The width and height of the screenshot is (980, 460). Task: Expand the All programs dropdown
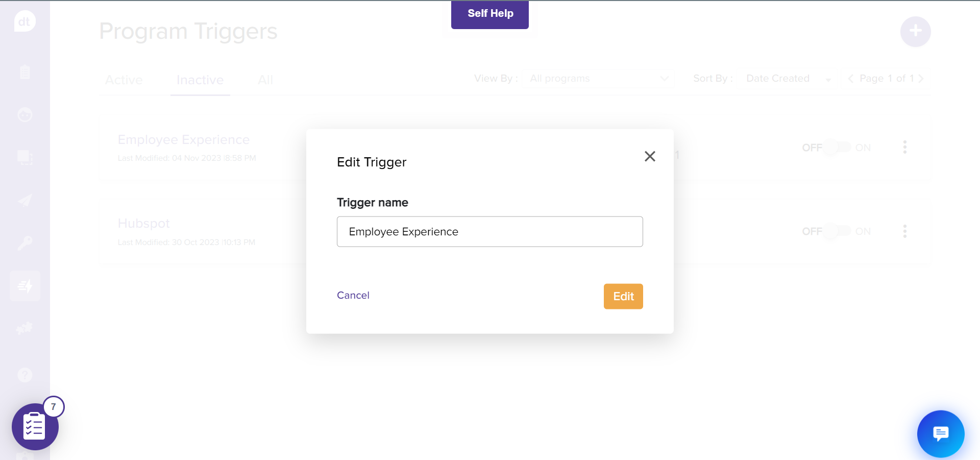tap(598, 79)
